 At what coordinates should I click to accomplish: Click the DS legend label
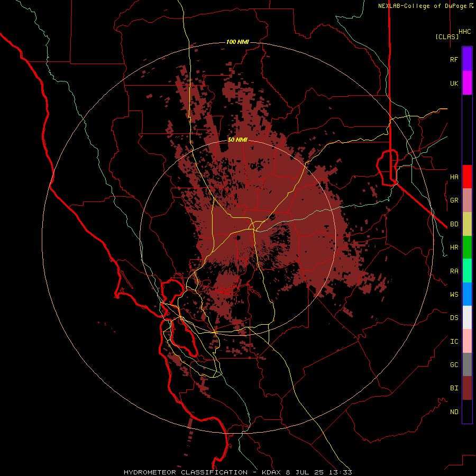click(454, 318)
